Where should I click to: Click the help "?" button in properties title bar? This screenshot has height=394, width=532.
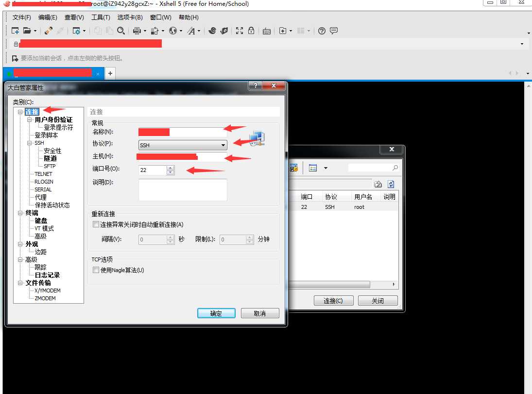pyautogui.click(x=256, y=86)
